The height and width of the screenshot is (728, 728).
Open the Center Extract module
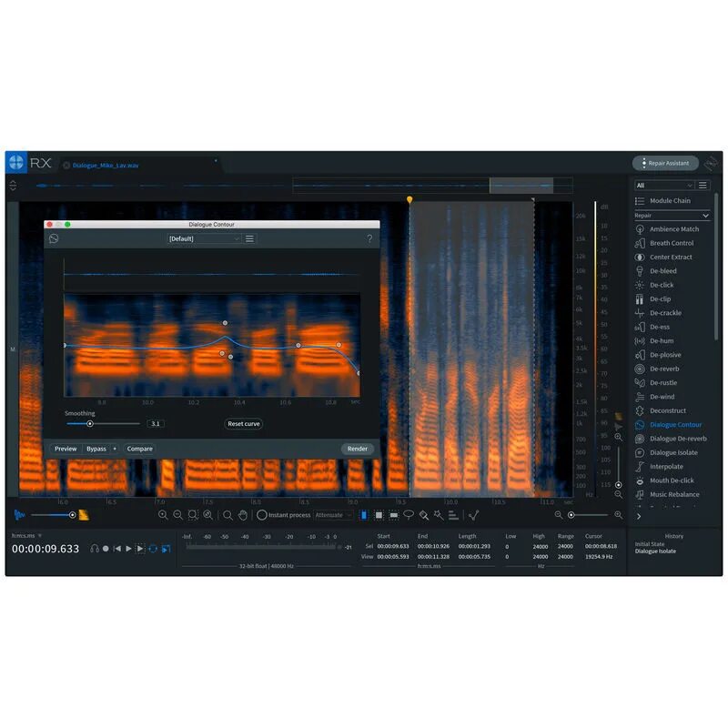point(663,257)
